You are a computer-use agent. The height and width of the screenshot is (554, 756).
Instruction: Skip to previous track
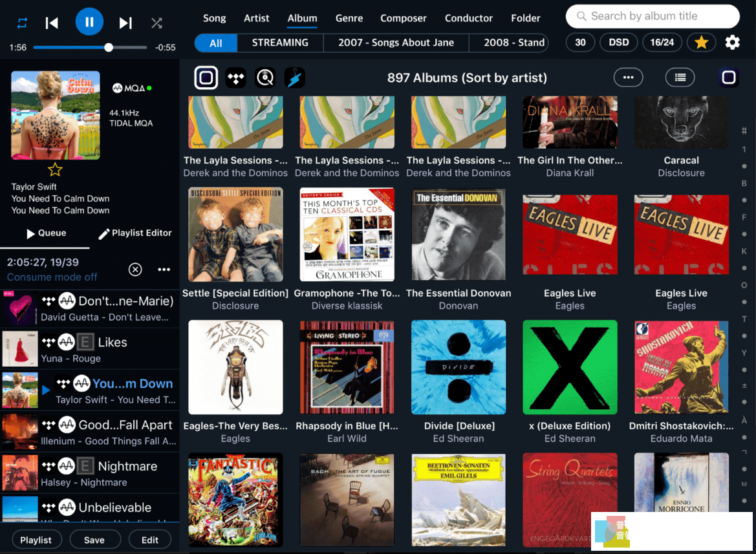[x=52, y=23]
